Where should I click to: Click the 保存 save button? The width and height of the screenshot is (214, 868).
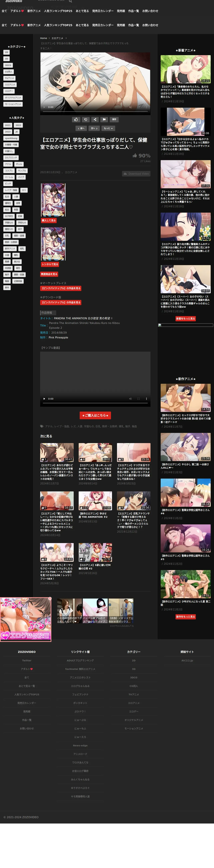pos(114,119)
